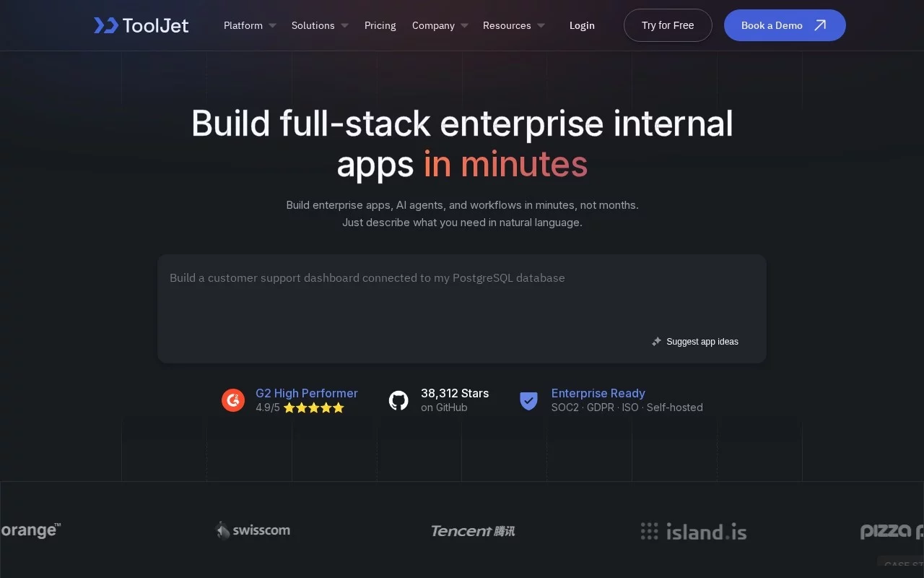
Task: Focus the app description prompt field
Action: click(462, 309)
